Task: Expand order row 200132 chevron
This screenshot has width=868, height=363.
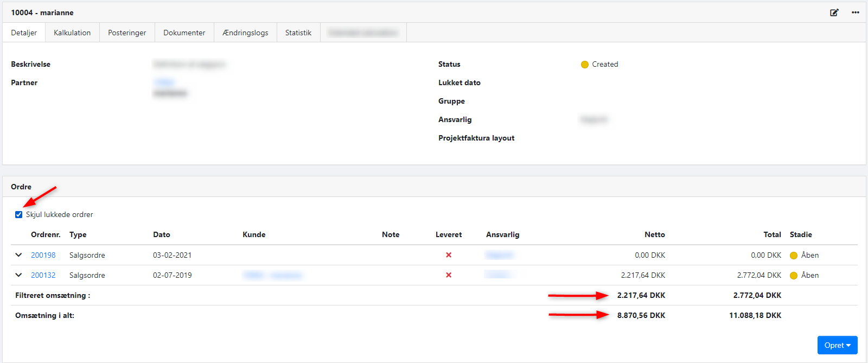Action: point(18,275)
